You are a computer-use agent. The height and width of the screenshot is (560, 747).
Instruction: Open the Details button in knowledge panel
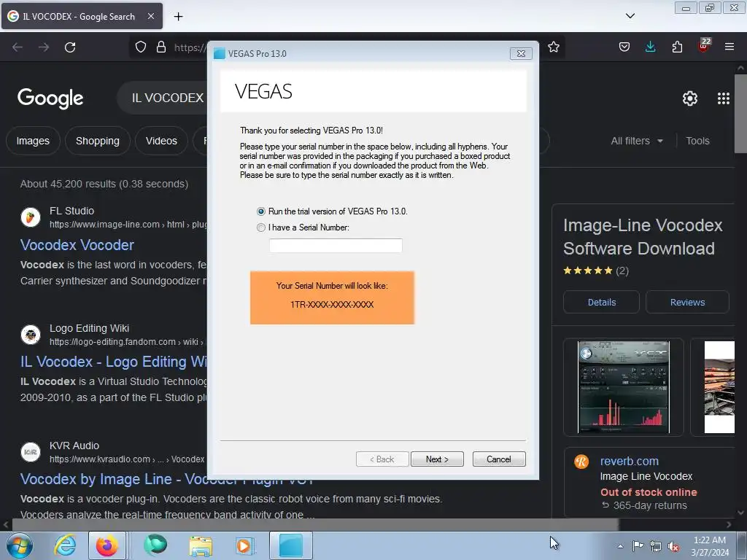coord(601,303)
